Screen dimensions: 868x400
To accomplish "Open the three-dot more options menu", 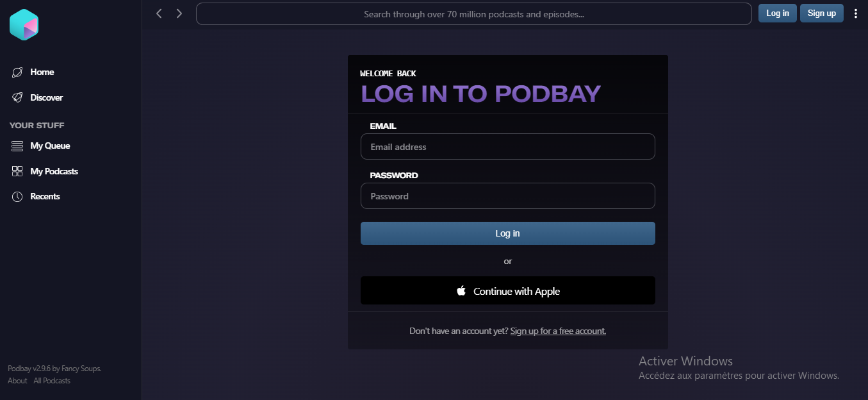I will click(x=856, y=13).
